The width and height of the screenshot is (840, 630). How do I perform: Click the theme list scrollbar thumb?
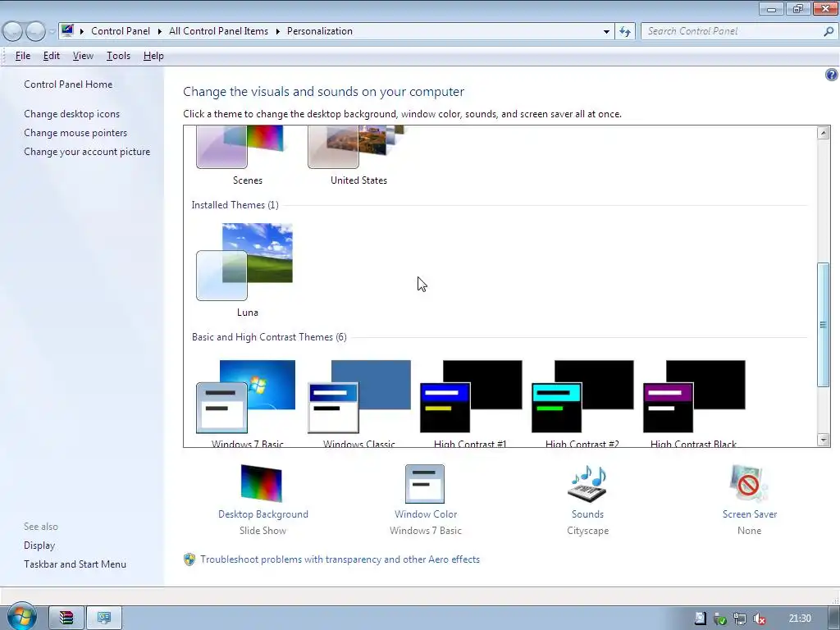point(824,324)
